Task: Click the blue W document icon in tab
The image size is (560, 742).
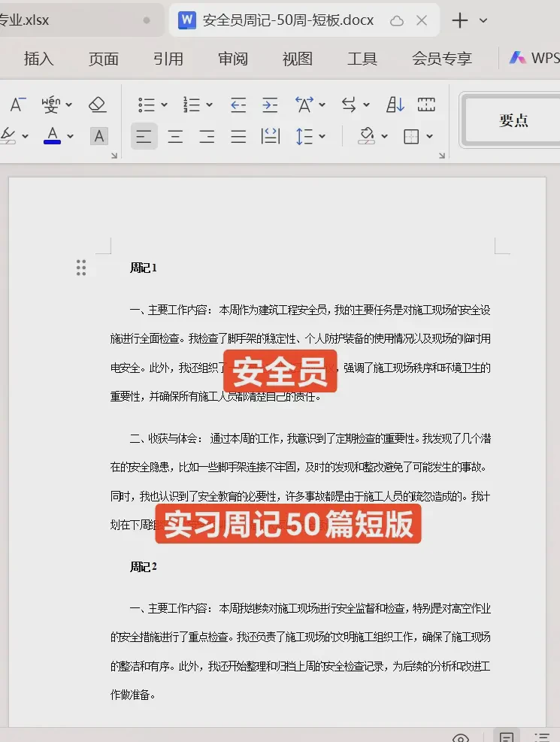Action: click(x=187, y=20)
